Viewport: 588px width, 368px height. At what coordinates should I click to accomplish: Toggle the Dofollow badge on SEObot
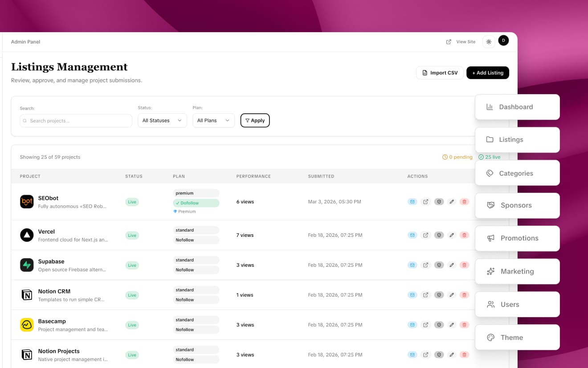pos(196,203)
